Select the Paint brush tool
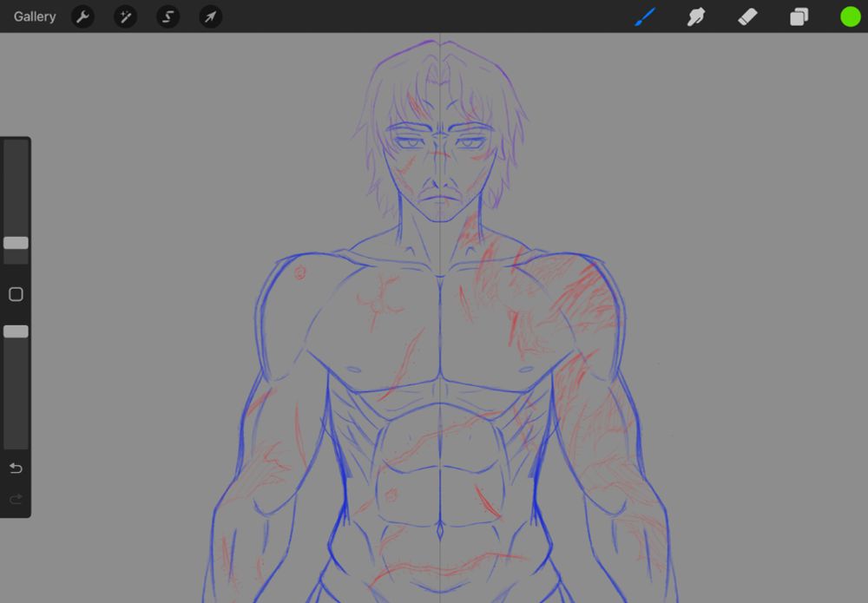This screenshot has width=868, height=603. [x=646, y=16]
